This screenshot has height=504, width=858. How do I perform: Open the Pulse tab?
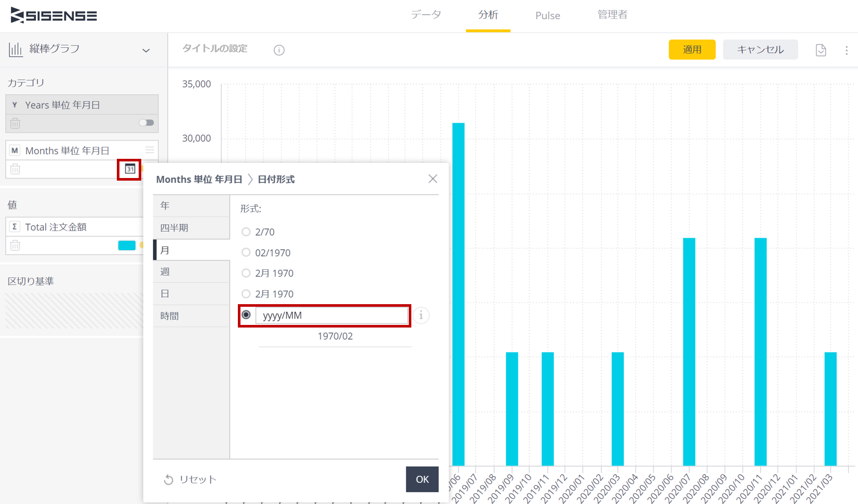(548, 16)
